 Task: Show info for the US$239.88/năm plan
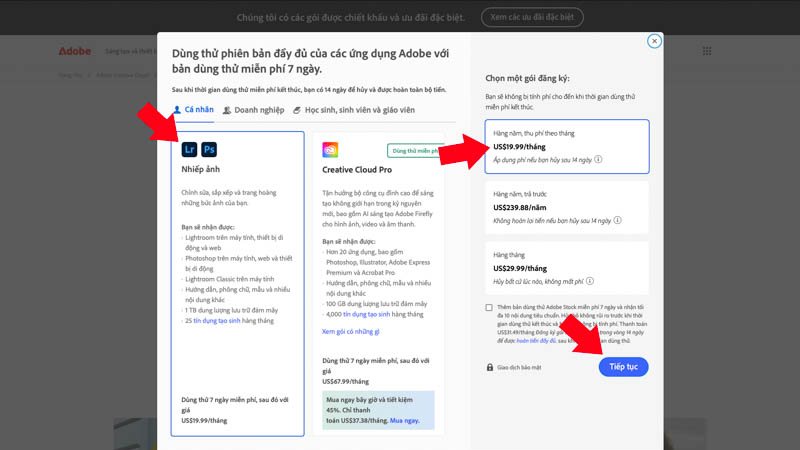[617, 220]
